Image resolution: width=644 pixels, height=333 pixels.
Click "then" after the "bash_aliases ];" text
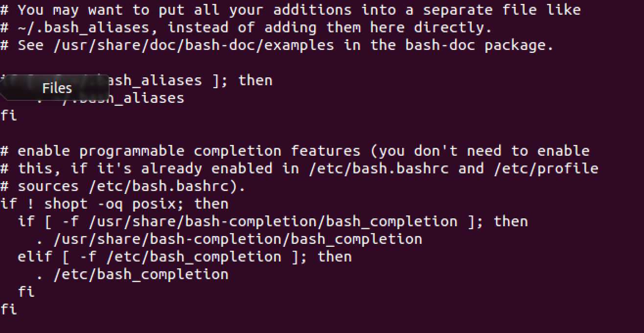point(255,80)
